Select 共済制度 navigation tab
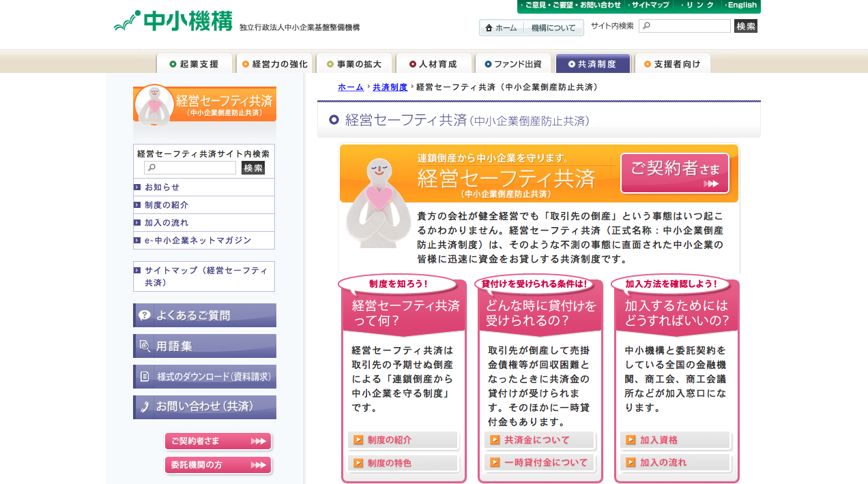Image resolution: width=868 pixels, height=484 pixels. point(593,63)
